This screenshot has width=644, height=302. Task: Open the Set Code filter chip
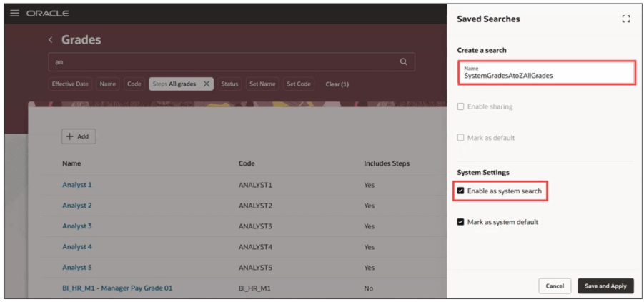click(299, 84)
